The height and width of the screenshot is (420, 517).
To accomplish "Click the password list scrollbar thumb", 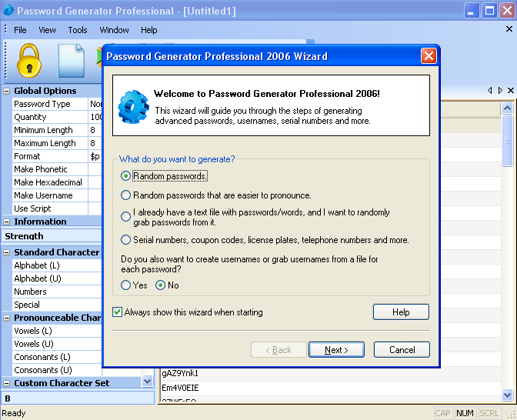I will click(x=507, y=141).
